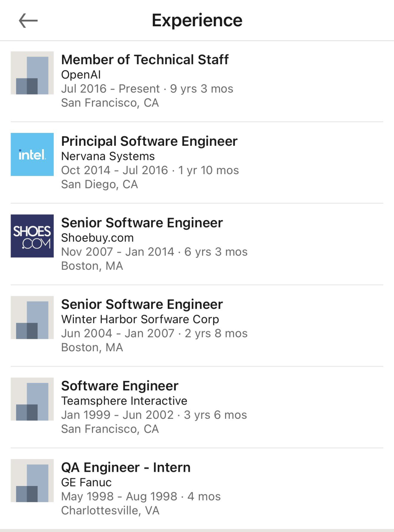Select the Software Engineer job title
Image resolution: width=394 pixels, height=532 pixels.
pos(120,386)
